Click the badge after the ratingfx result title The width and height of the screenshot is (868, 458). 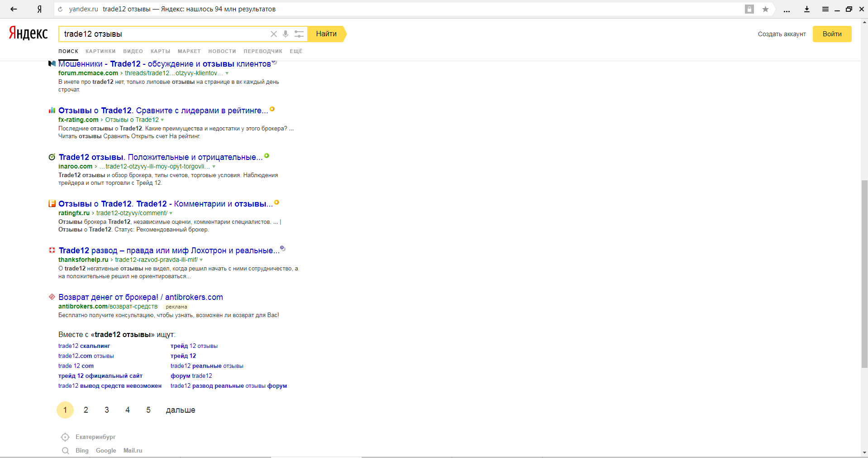277,202
